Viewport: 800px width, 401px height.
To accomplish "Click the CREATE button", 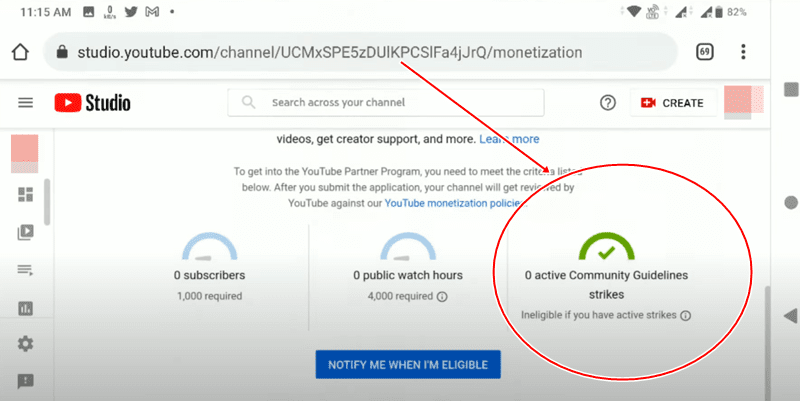I will [x=672, y=103].
